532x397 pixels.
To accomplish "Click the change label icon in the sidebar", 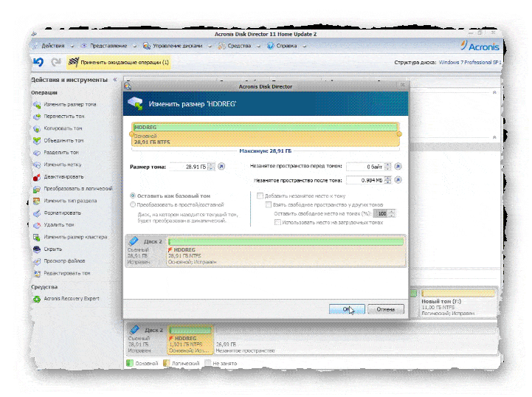I will click(x=37, y=165).
